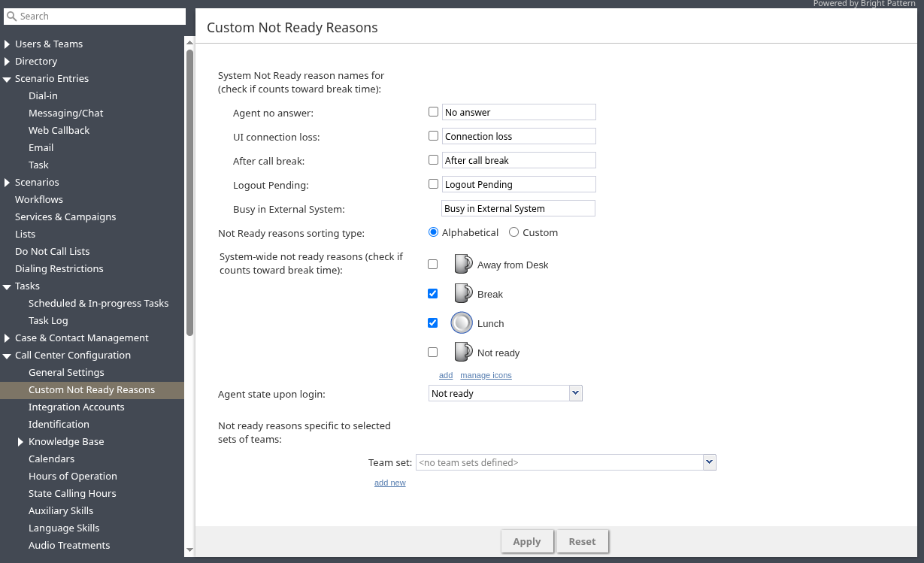924x563 pixels.
Task: Click the Busy in External System text field
Action: [x=518, y=208]
